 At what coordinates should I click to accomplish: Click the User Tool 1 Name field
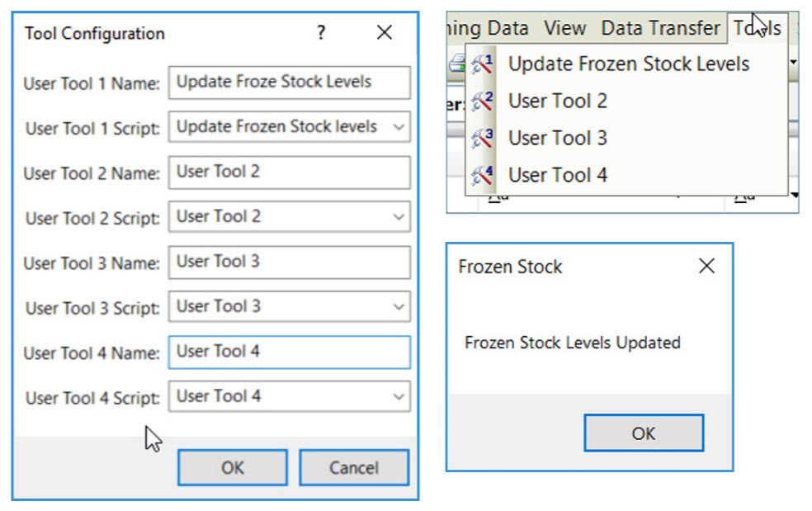pos(289,83)
